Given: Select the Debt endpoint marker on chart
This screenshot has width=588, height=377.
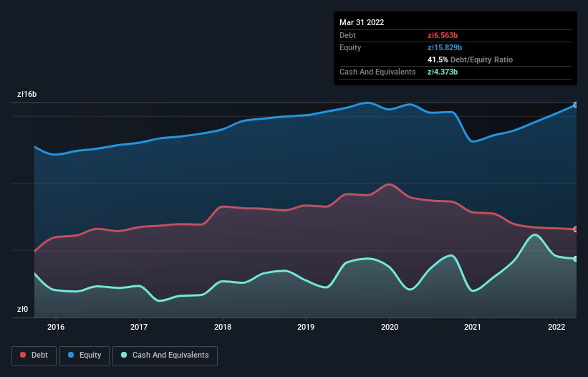Looking at the screenshot, I should [x=576, y=229].
